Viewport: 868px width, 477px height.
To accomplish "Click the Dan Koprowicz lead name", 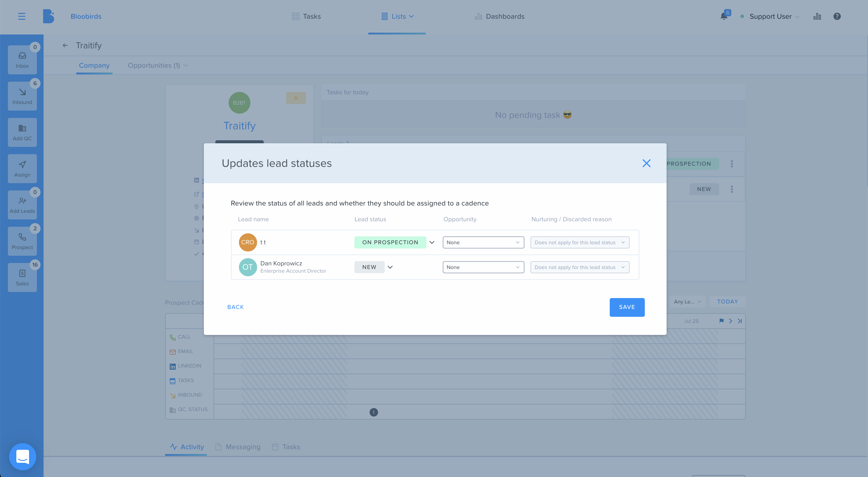I will [x=281, y=263].
